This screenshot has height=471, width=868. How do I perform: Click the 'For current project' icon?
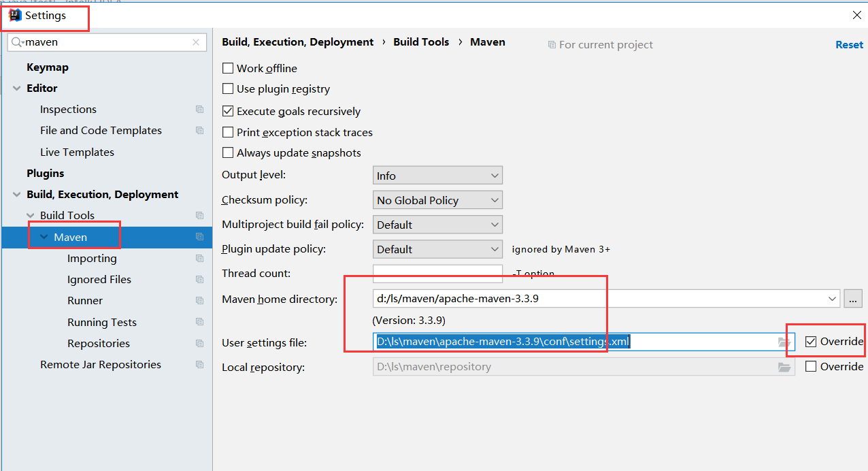pyautogui.click(x=552, y=45)
